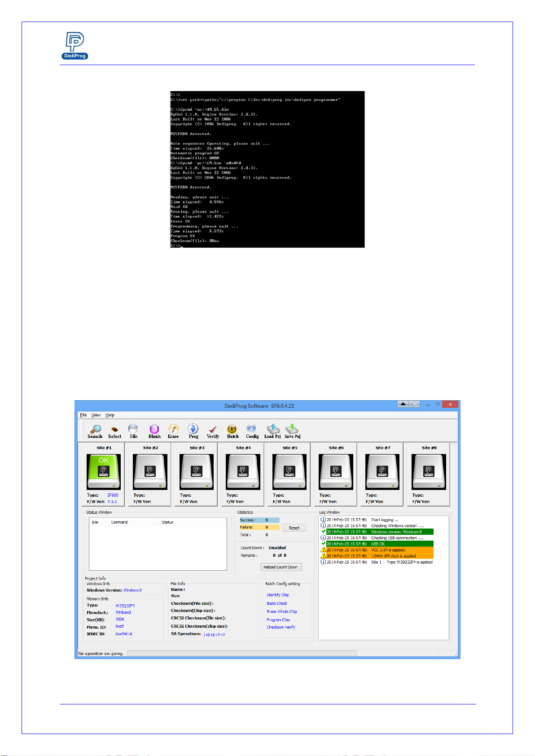Select the Site #7 drive image
Screen dimensions: 535x756
coord(382,472)
